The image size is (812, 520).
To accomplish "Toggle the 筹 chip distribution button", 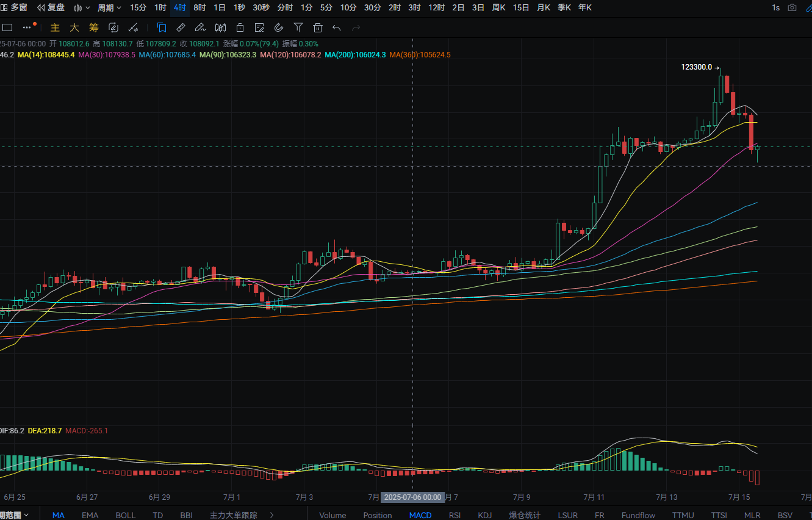I will (93, 27).
